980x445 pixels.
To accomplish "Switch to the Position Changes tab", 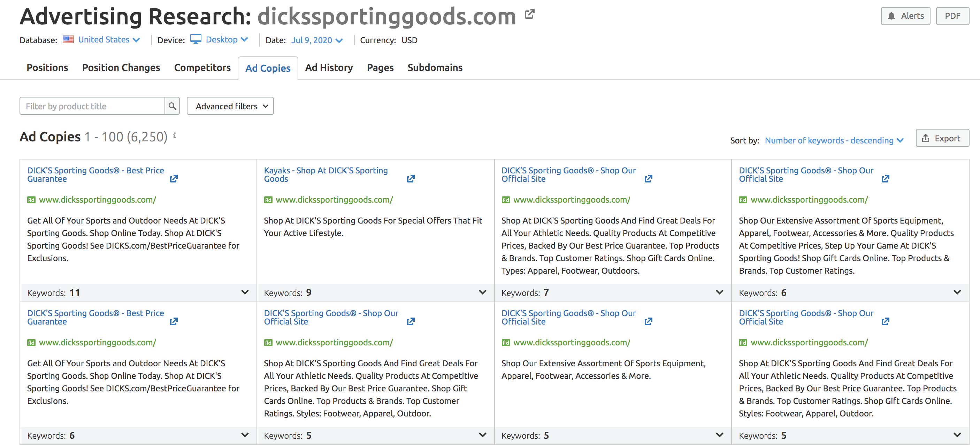I will [121, 68].
